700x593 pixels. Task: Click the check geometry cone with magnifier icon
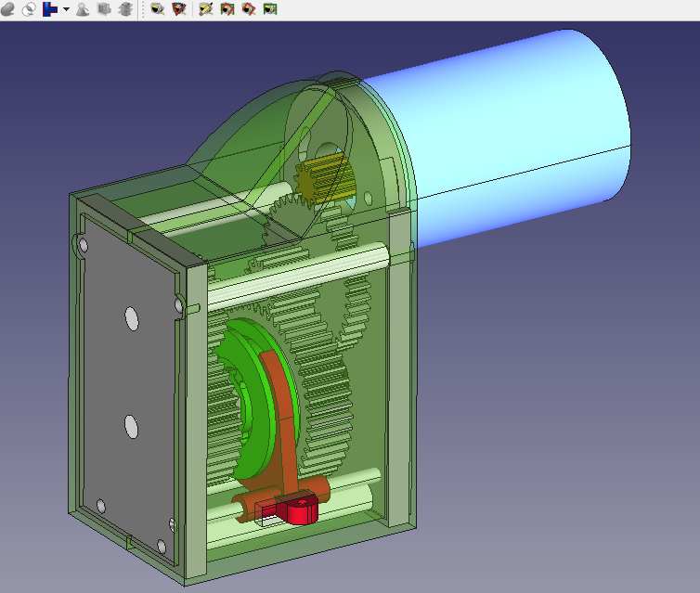pos(82,9)
